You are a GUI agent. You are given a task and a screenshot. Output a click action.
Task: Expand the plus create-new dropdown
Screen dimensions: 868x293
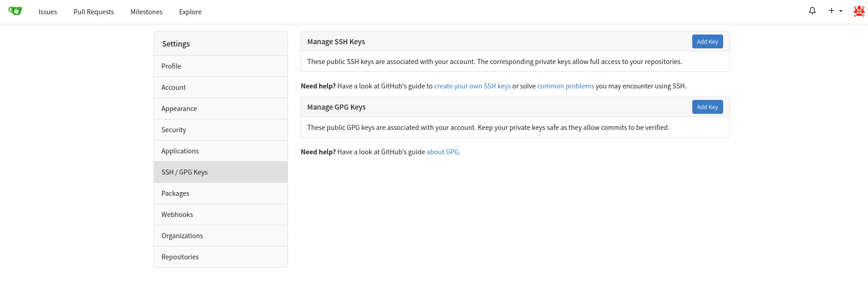(x=835, y=11)
